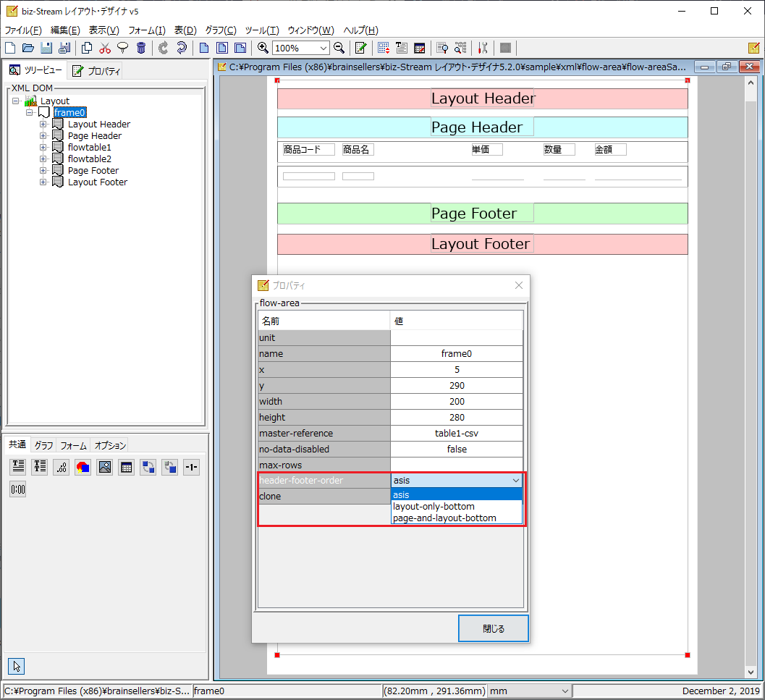Open the ツール(T) menu
Screen dimensions: 765x700
[262, 30]
